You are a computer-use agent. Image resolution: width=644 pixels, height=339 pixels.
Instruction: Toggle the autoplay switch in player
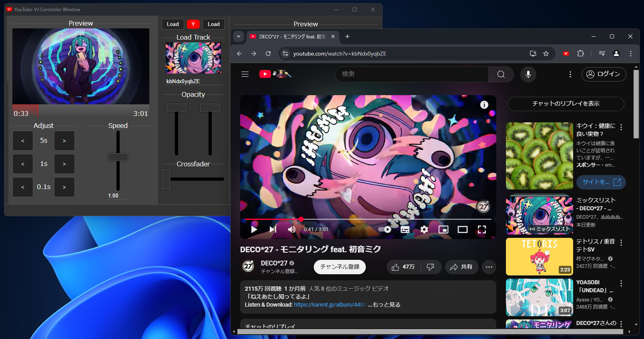tap(385, 229)
